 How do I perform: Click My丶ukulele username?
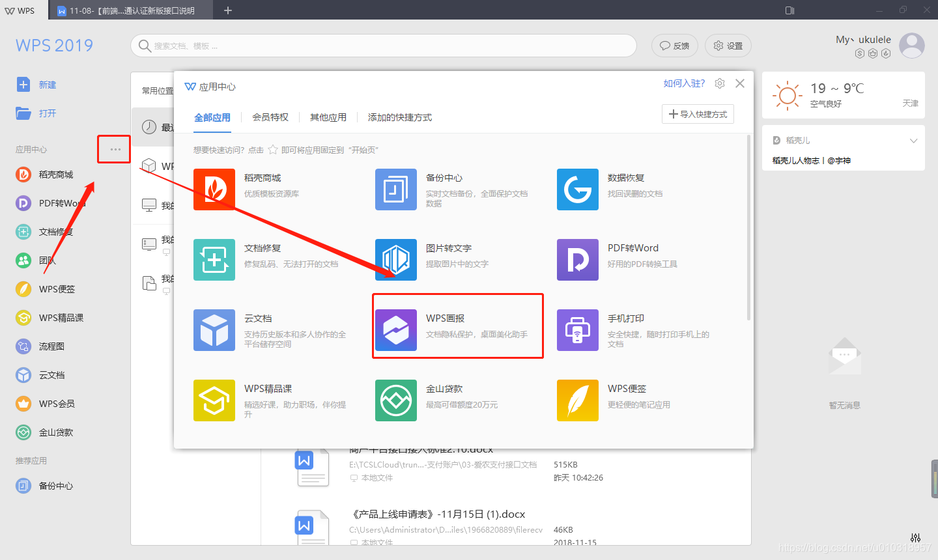coord(863,40)
